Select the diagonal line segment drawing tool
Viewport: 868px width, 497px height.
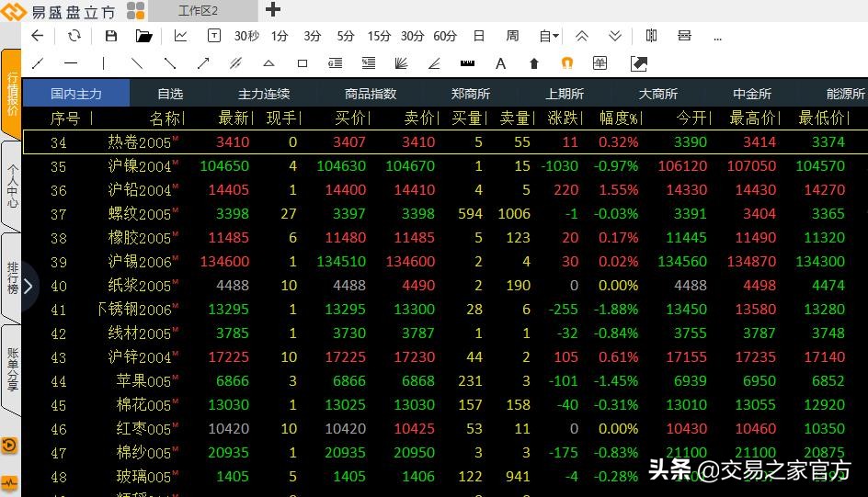tap(38, 63)
